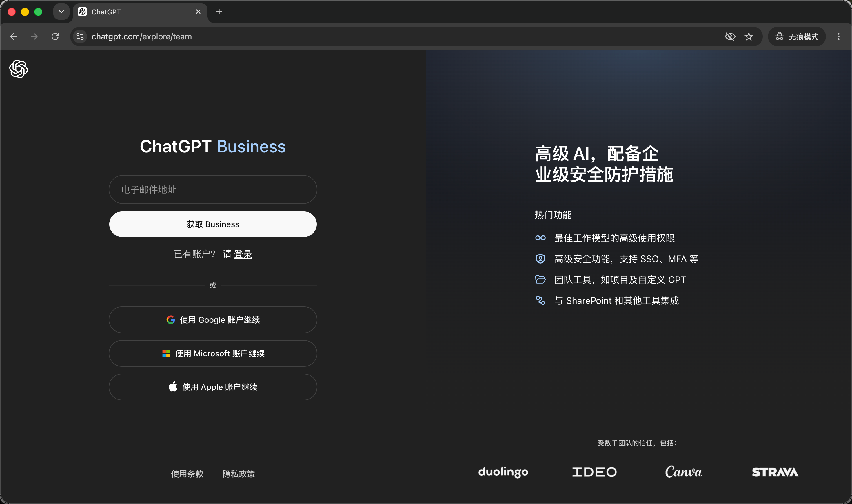The width and height of the screenshot is (852, 504).
Task: Open the Chrome three-dot menu
Action: (x=838, y=37)
